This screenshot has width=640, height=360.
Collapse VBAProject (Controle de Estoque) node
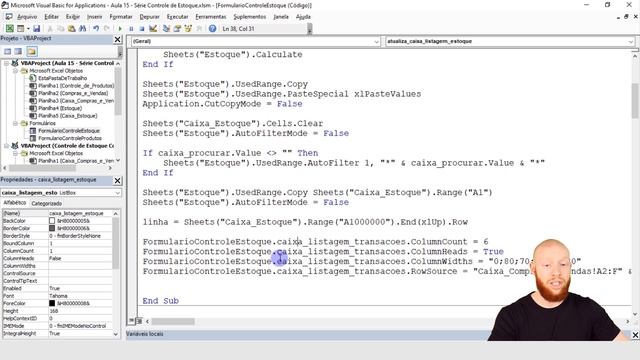coord(7,146)
